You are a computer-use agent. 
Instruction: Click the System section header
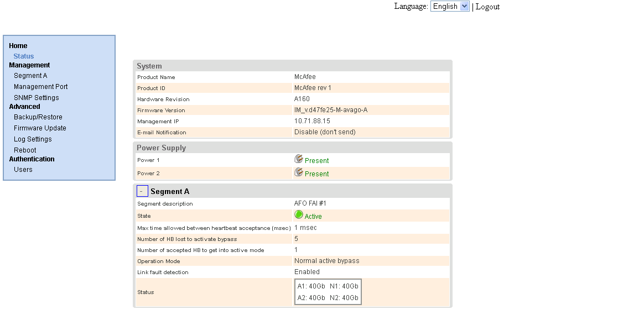149,66
